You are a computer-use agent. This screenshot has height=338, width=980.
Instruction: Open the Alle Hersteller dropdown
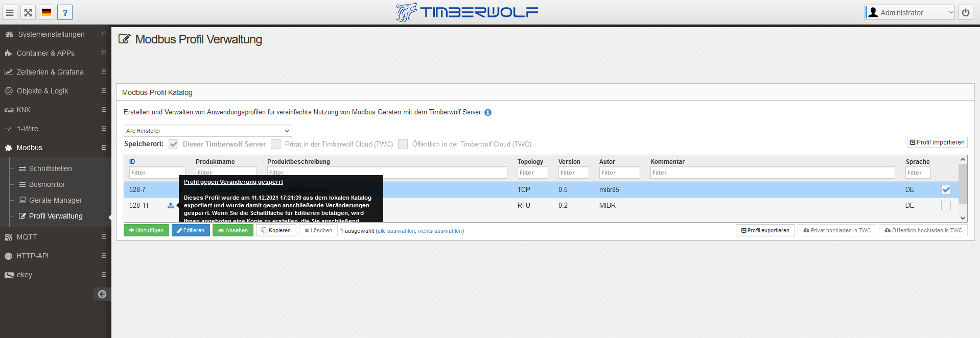coord(207,131)
